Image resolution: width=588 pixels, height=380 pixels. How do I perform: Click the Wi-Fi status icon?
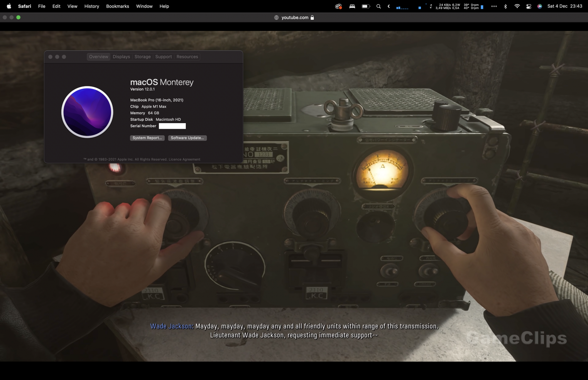[517, 6]
